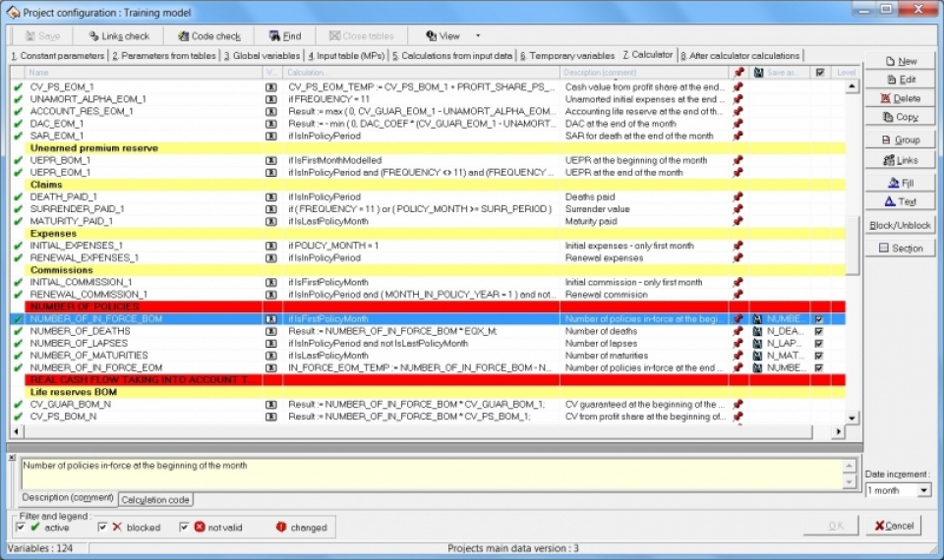Open the Date increment dropdown

pos(923,490)
